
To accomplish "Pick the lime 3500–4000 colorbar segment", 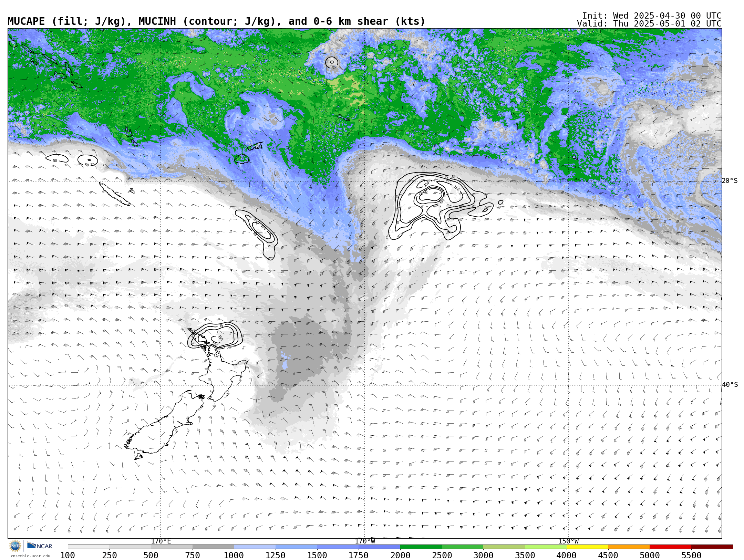I will (x=546, y=547).
